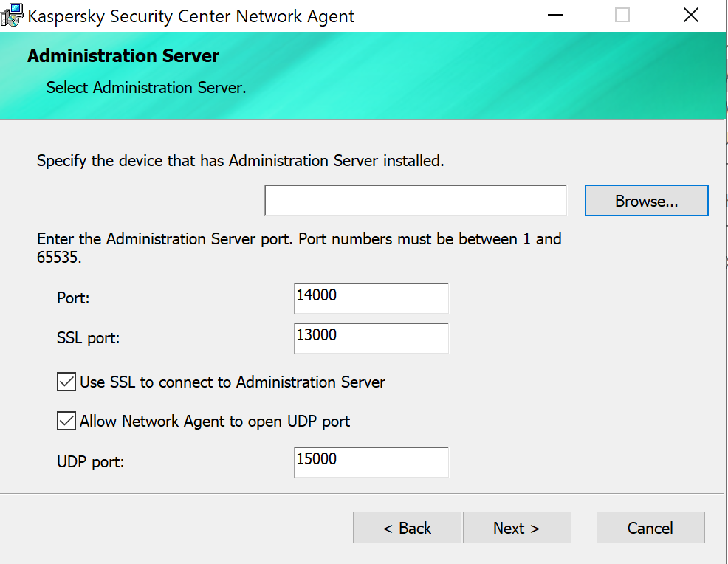Focus the Port field containing 14000
This screenshot has height=564, width=728.
coord(371,298)
